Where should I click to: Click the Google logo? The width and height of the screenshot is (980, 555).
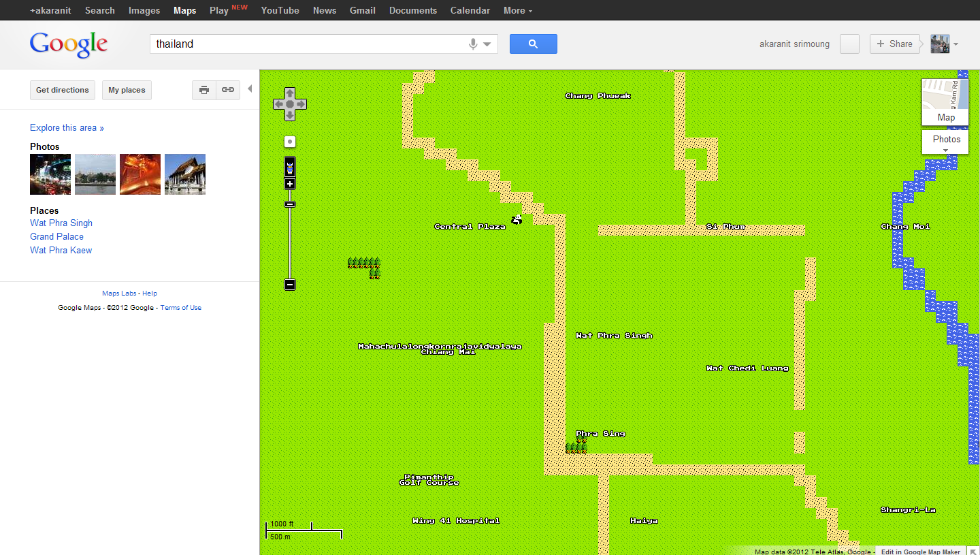click(x=69, y=44)
